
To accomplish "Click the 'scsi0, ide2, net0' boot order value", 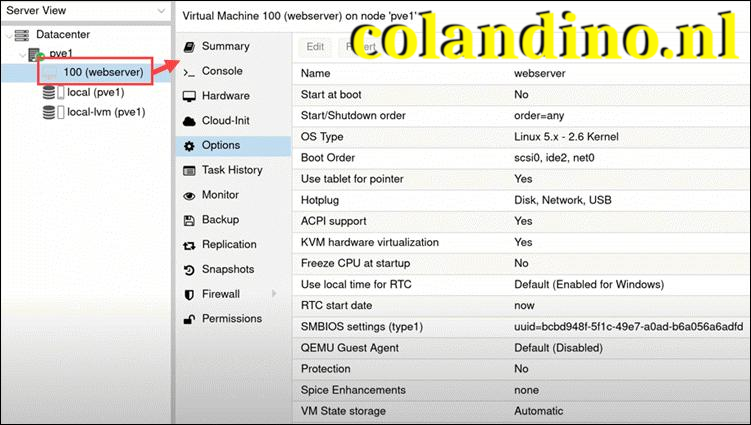I will 554,158.
